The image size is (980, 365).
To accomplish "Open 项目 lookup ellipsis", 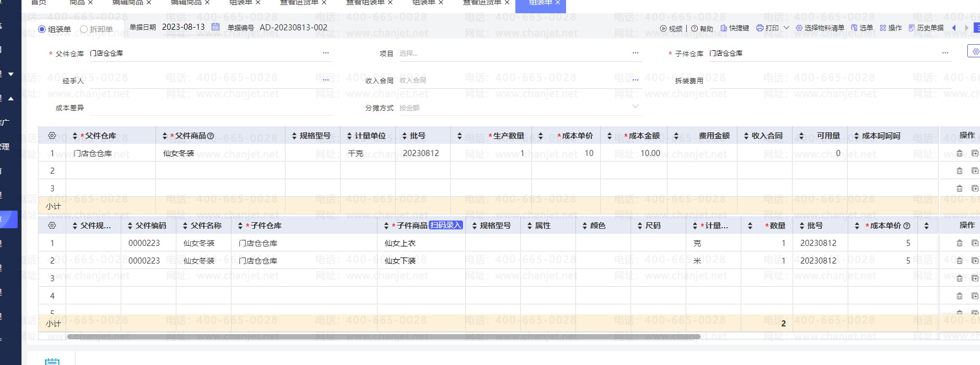I will (636, 53).
